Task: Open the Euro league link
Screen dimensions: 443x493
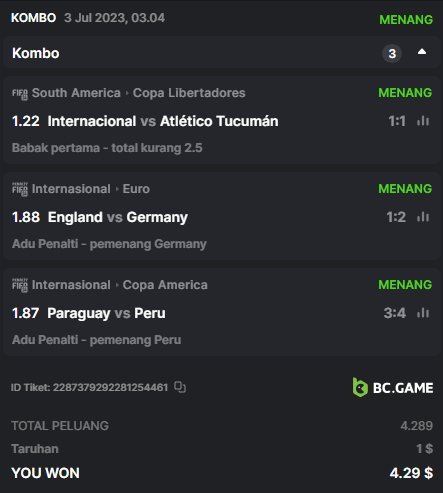Action: [x=136, y=189]
